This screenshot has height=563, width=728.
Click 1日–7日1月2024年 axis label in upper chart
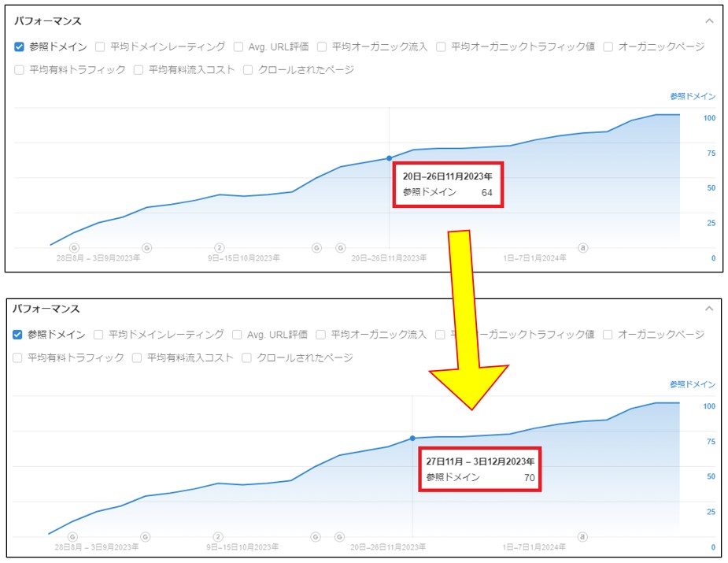(x=534, y=257)
